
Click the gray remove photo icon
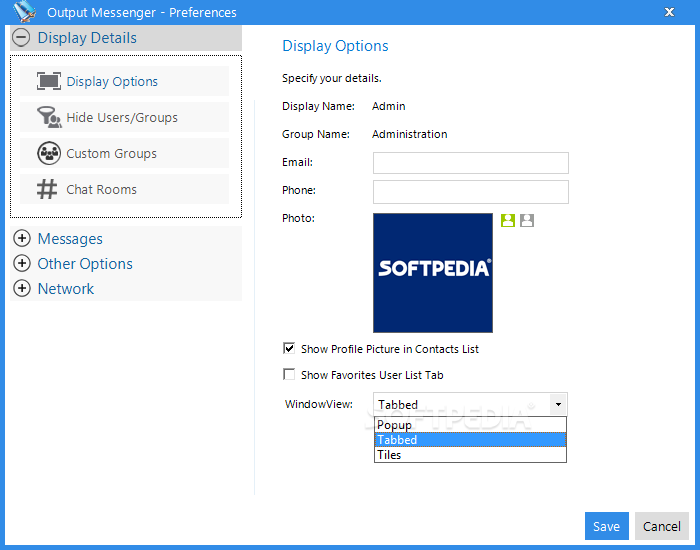tap(527, 220)
